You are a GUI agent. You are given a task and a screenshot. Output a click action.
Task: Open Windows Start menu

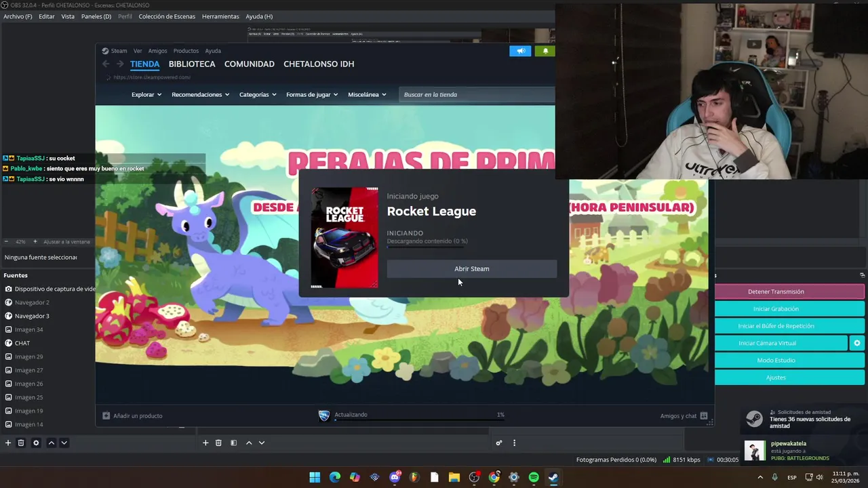point(315,477)
